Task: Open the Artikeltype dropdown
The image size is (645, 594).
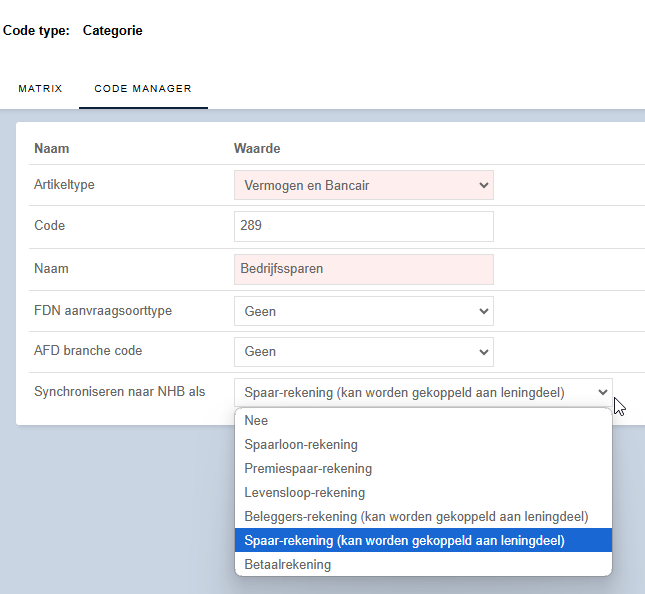Action: pos(364,185)
